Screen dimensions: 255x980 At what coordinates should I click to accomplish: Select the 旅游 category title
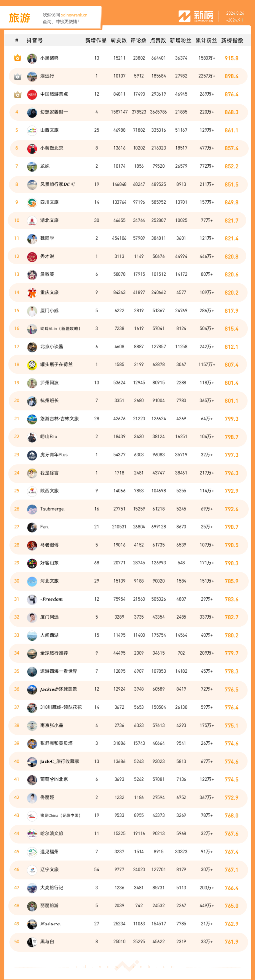[19, 18]
